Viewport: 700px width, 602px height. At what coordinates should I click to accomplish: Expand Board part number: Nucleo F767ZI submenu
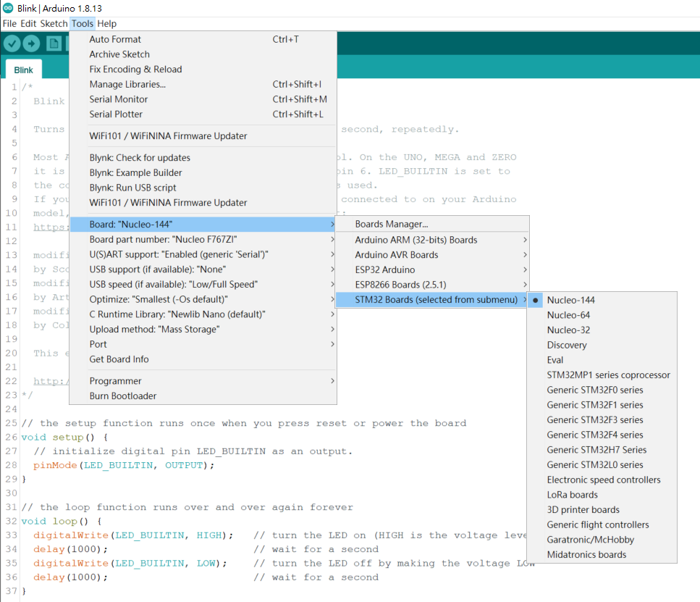203,239
